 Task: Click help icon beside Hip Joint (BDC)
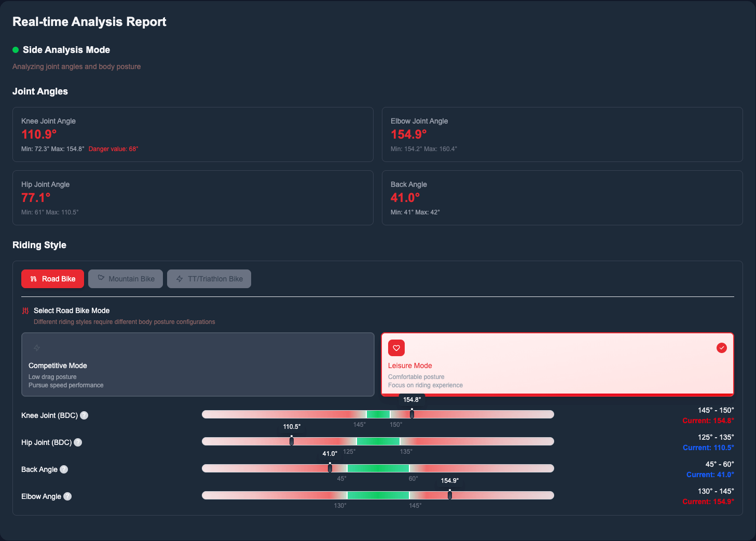tap(78, 442)
